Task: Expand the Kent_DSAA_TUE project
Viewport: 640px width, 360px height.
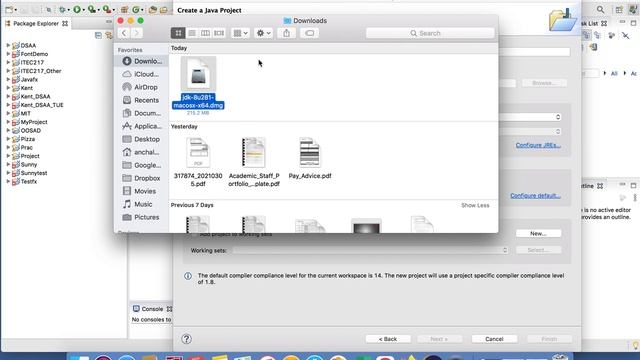Action: pos(8,105)
